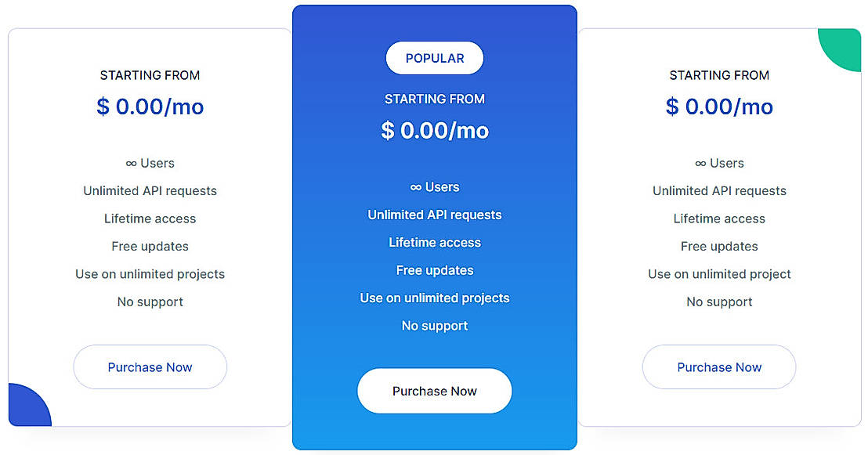Click Purchase Now on the left pricing card
The image size is (868, 455).
point(150,367)
